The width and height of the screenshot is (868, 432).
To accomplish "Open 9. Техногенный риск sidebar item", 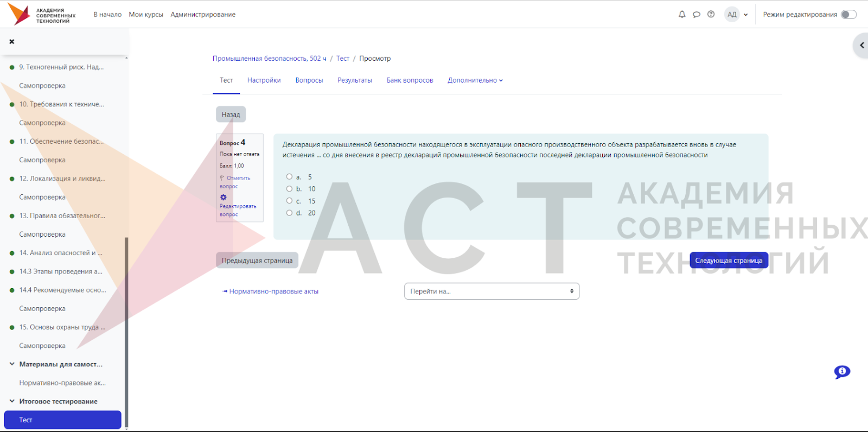I will pyautogui.click(x=61, y=67).
